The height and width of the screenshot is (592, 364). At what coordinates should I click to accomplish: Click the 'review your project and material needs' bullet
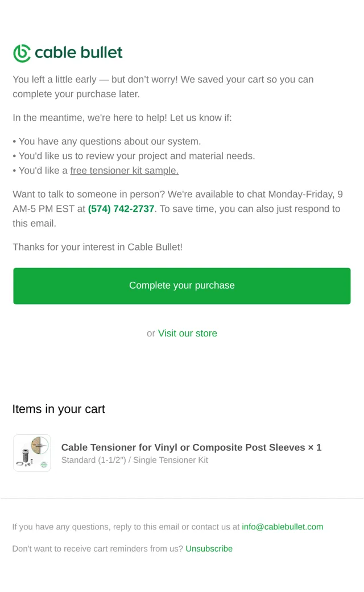[134, 156]
